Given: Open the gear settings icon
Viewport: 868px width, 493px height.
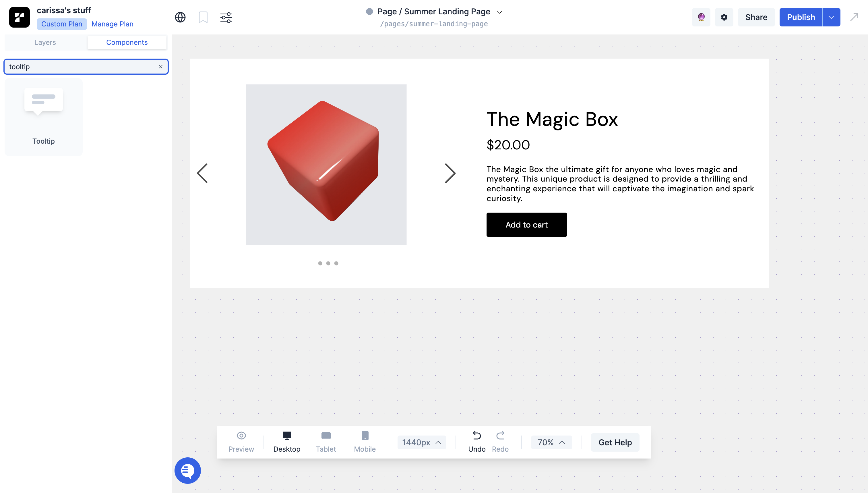Looking at the screenshot, I should tap(724, 17).
